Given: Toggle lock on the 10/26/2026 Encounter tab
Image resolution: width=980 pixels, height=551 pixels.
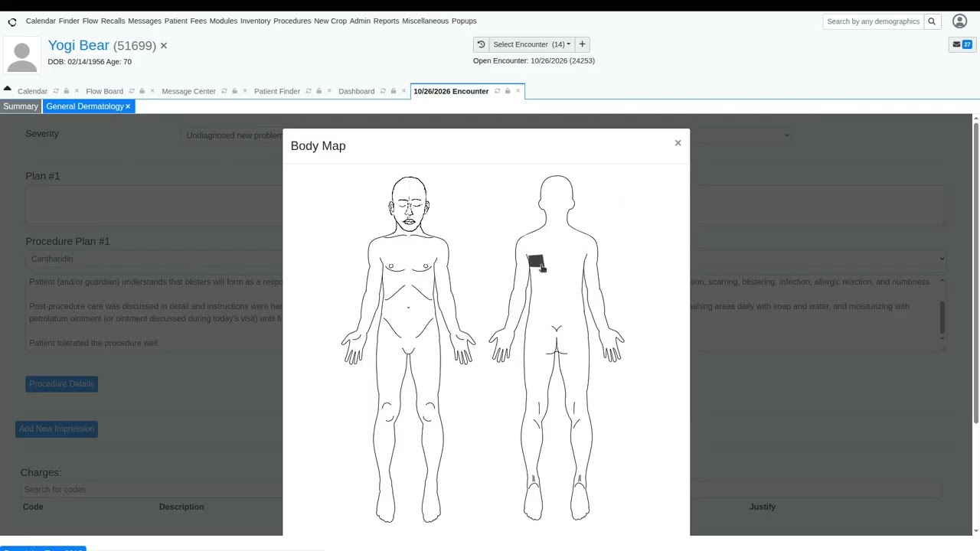Looking at the screenshot, I should 508,91.
